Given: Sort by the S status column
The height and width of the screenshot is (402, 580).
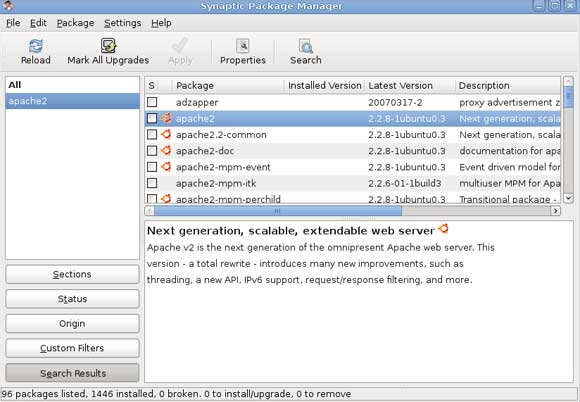Looking at the screenshot, I should pos(152,85).
